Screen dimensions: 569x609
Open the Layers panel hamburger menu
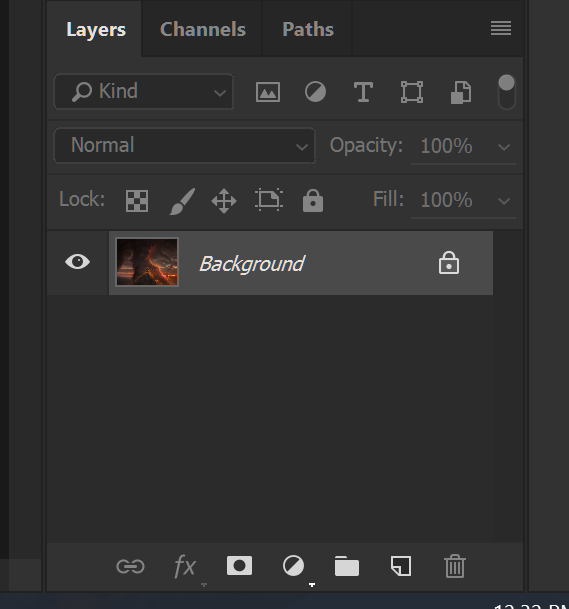point(501,28)
